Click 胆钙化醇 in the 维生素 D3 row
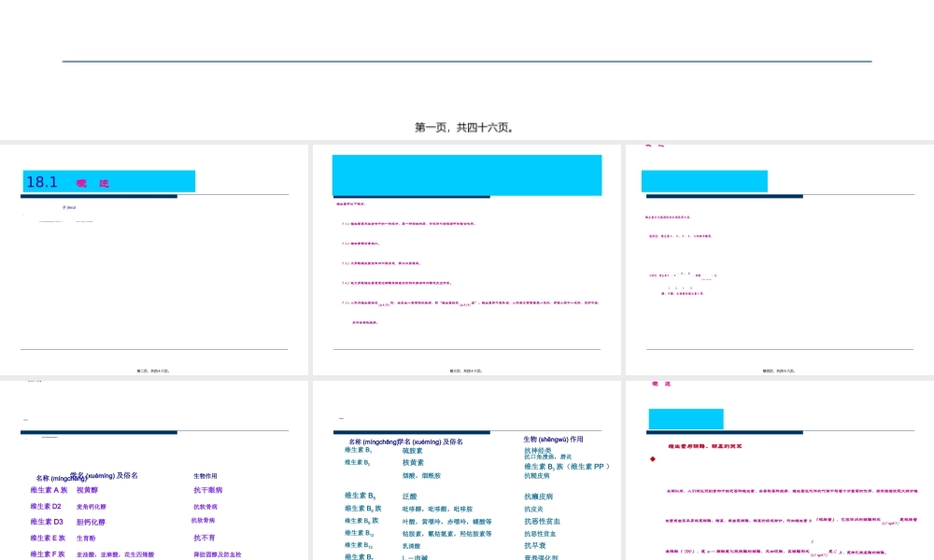 (x=92, y=522)
